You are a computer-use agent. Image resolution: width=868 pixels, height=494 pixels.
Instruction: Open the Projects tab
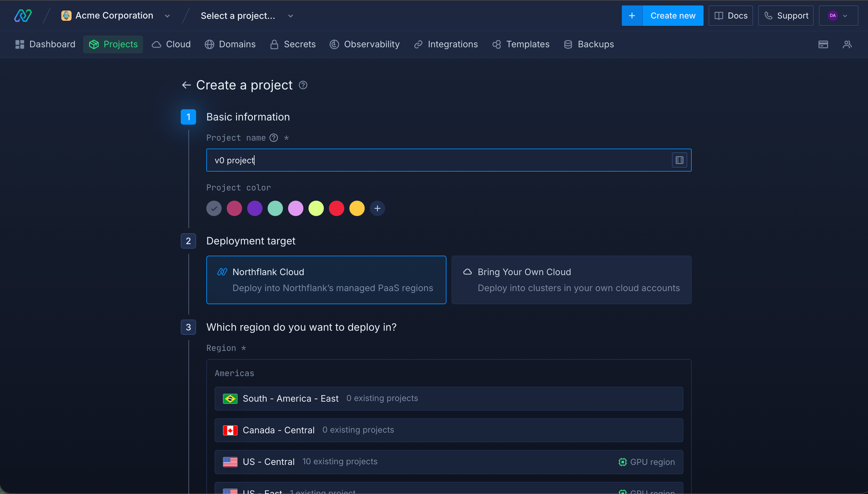click(x=113, y=44)
